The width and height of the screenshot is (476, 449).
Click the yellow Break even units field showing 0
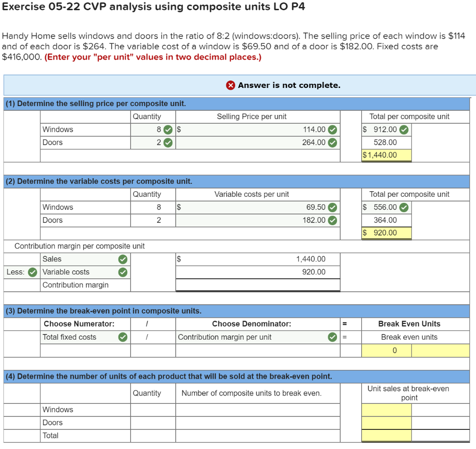pos(386,350)
